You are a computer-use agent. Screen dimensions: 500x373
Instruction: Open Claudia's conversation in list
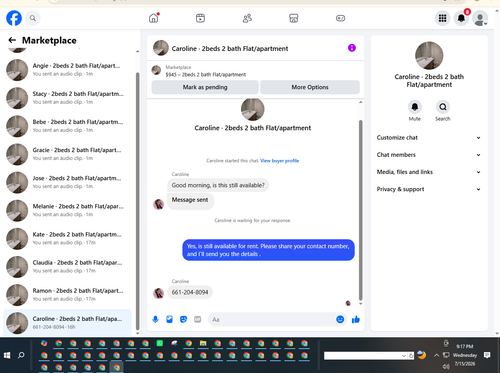pos(68,267)
